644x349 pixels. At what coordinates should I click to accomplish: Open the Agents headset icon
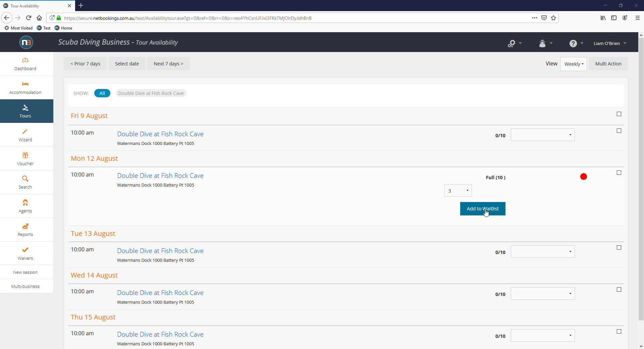click(25, 202)
